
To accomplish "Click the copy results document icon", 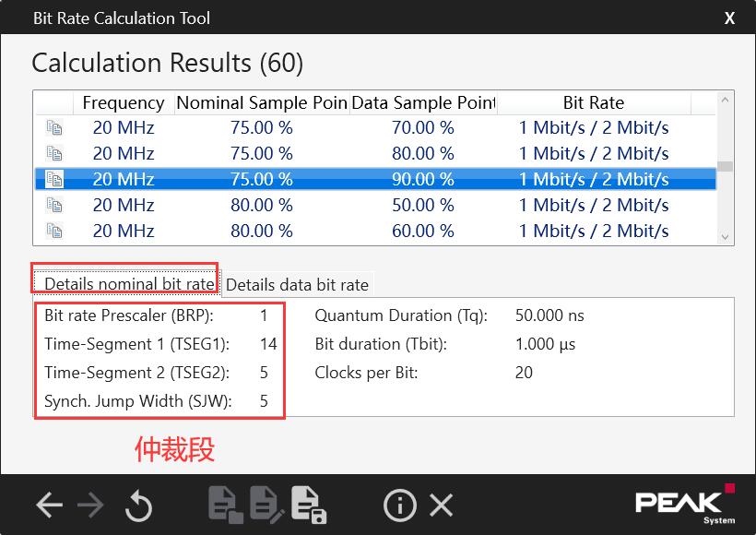I will point(222,505).
